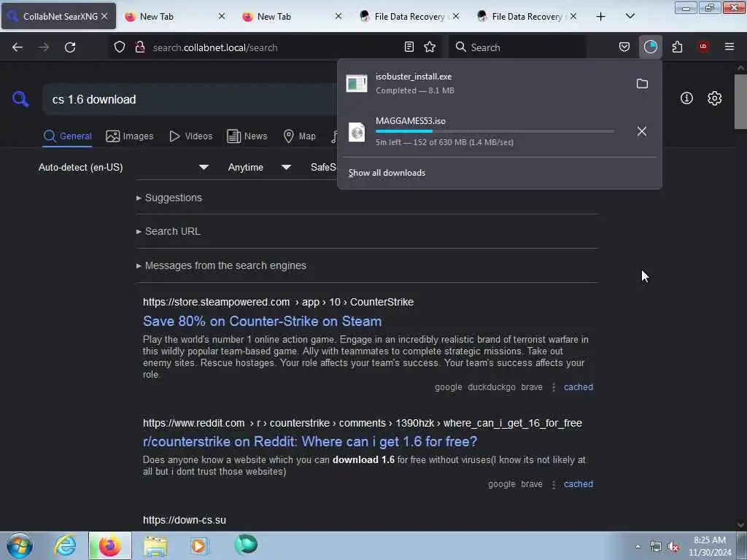Open the extensions puzzle icon

(x=677, y=47)
